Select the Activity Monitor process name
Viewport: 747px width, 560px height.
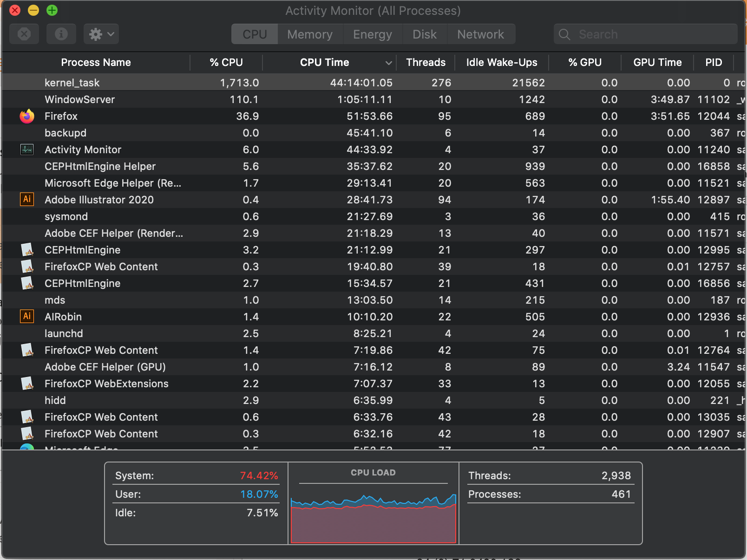[x=83, y=150]
